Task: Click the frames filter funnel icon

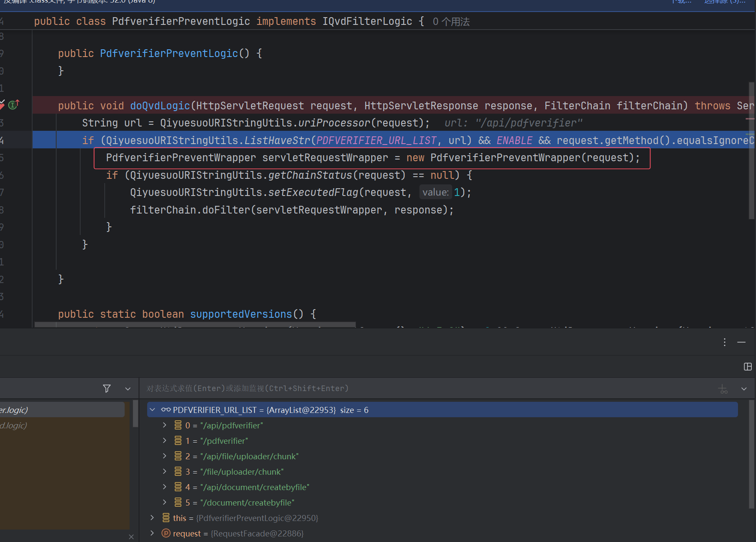Action: [x=107, y=388]
